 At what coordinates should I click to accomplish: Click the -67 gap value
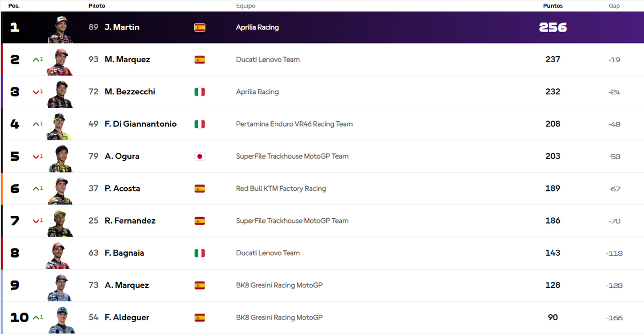tap(614, 189)
